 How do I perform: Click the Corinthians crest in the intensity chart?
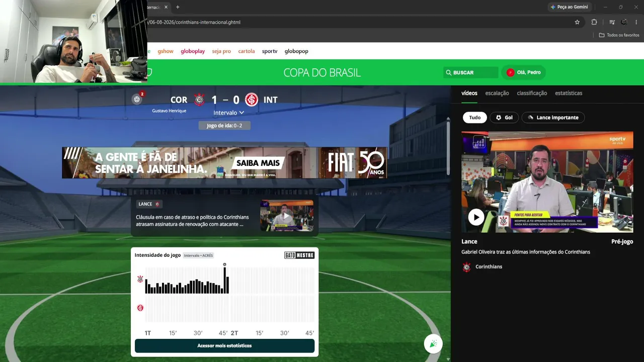point(140,279)
